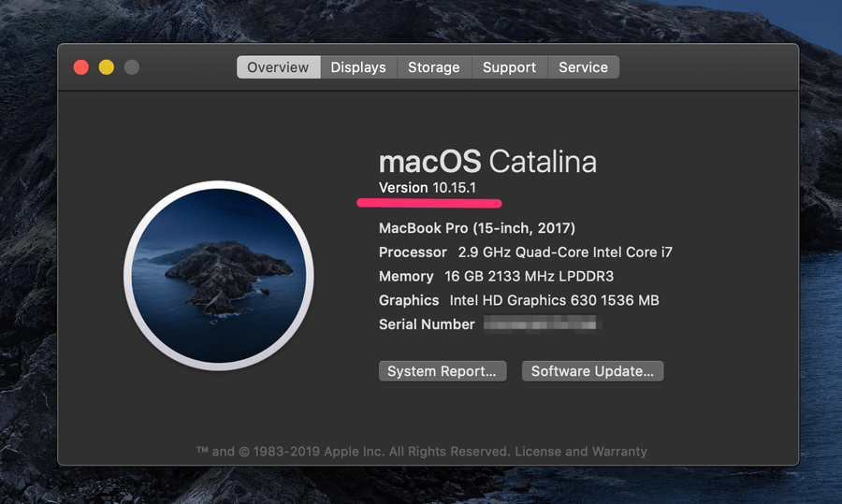Viewport: 842px width, 504px height.
Task: Open the Storage tab
Action: (x=434, y=67)
